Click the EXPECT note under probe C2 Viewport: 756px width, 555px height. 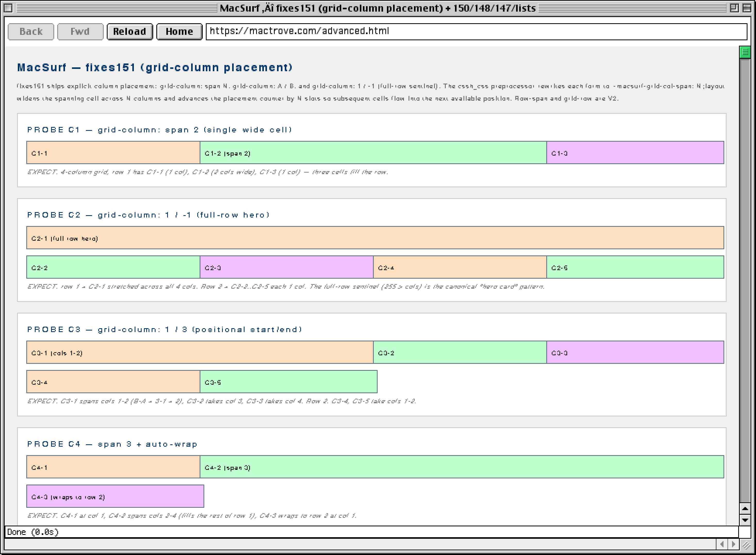point(286,287)
